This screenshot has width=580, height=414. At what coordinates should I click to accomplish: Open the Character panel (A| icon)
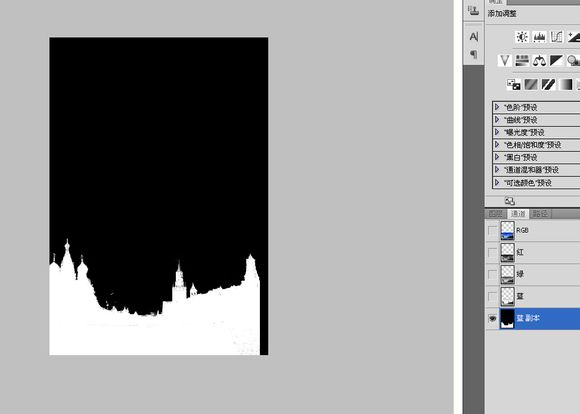[474, 37]
